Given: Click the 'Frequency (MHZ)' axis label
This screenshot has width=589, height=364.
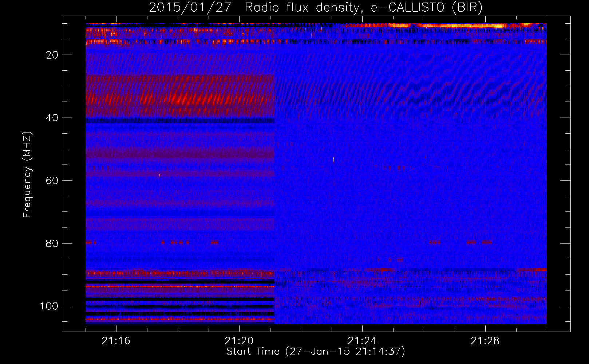Looking at the screenshot, I should [x=27, y=175].
